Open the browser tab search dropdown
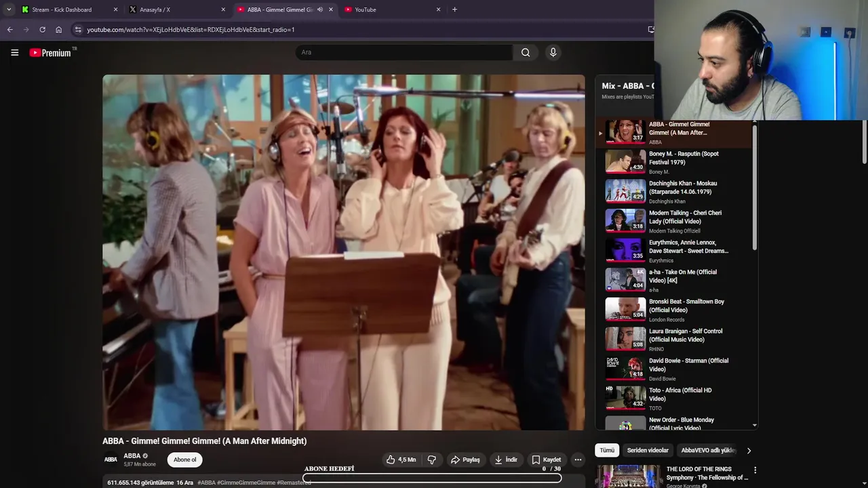The width and height of the screenshot is (868, 488). coord(8,9)
